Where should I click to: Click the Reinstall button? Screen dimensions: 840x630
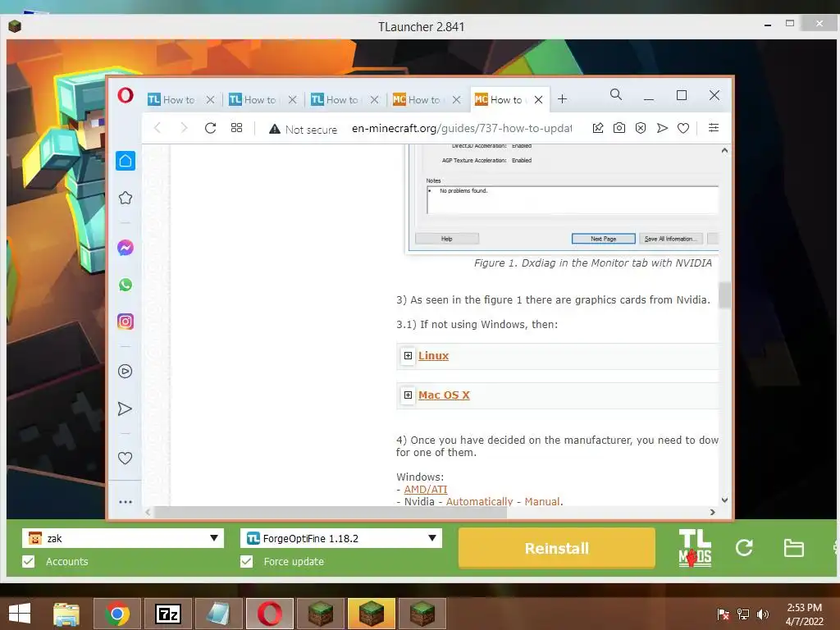(557, 548)
